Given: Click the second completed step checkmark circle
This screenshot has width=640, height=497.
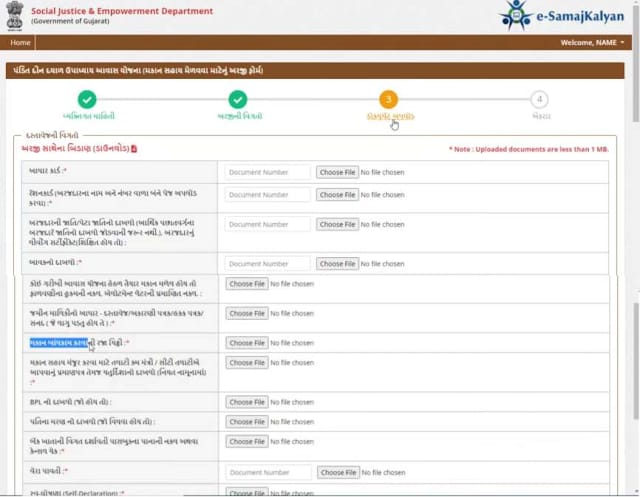Looking at the screenshot, I should pyautogui.click(x=237, y=99).
